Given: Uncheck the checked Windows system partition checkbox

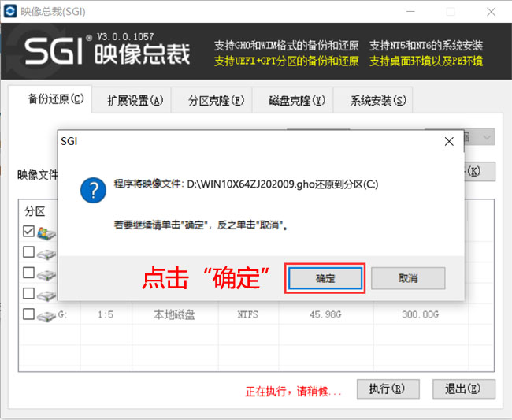Looking at the screenshot, I should point(28,231).
